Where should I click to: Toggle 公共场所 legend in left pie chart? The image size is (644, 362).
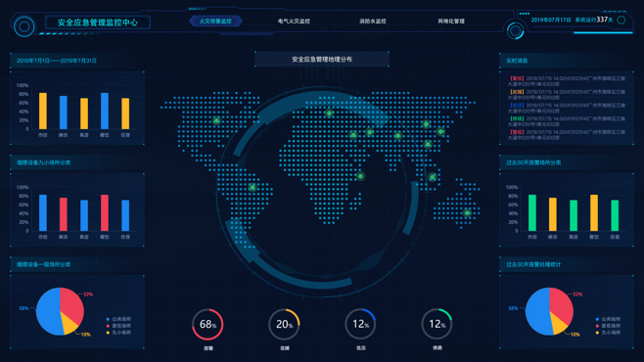[x=118, y=319]
